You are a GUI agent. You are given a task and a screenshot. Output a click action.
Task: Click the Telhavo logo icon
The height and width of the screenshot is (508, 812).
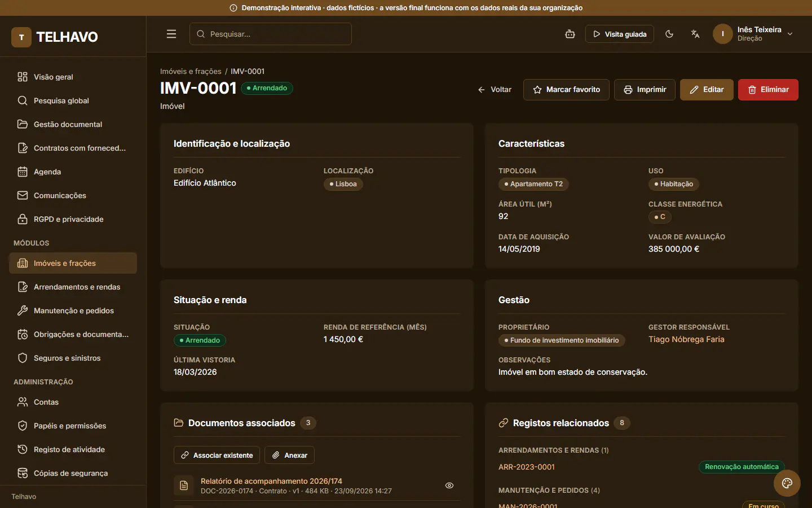pyautogui.click(x=21, y=37)
